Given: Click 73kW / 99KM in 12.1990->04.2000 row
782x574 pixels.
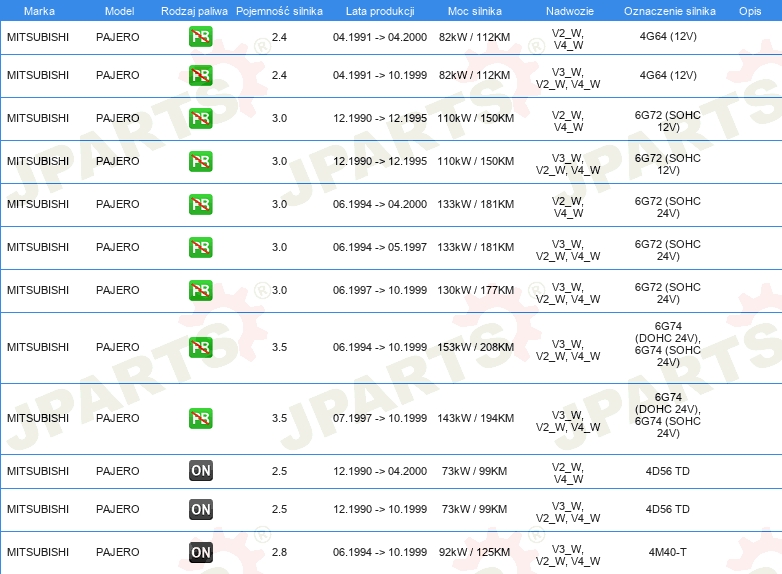Looking at the screenshot, I should pyautogui.click(x=474, y=471).
